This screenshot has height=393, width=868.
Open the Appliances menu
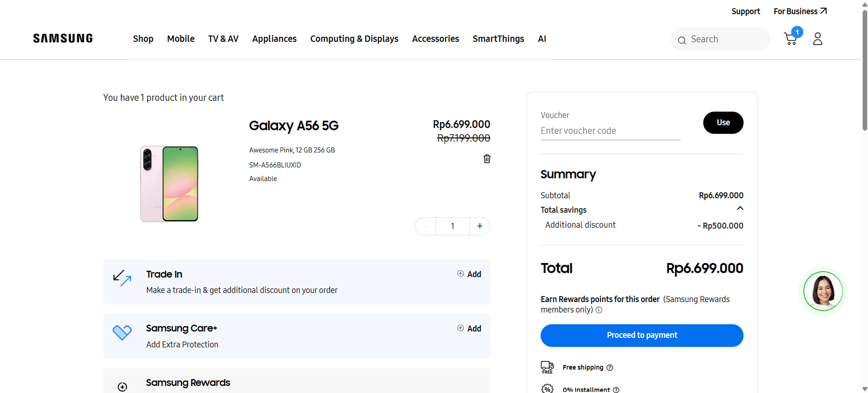[274, 39]
